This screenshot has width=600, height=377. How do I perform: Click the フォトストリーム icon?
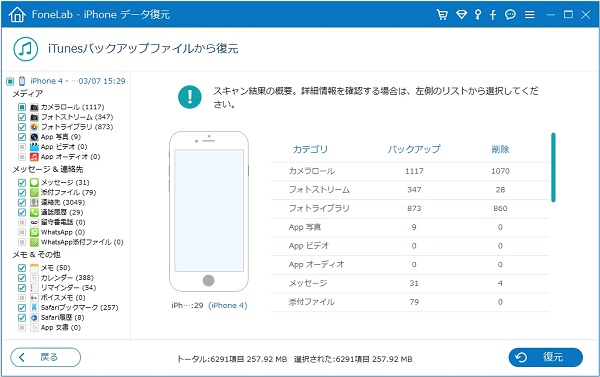34,117
